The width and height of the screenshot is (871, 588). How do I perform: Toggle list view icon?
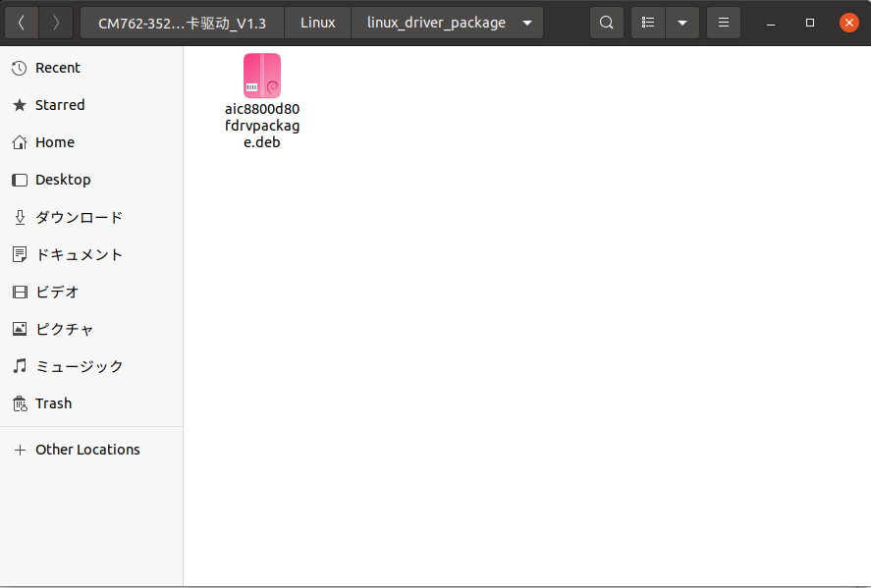[x=648, y=23]
